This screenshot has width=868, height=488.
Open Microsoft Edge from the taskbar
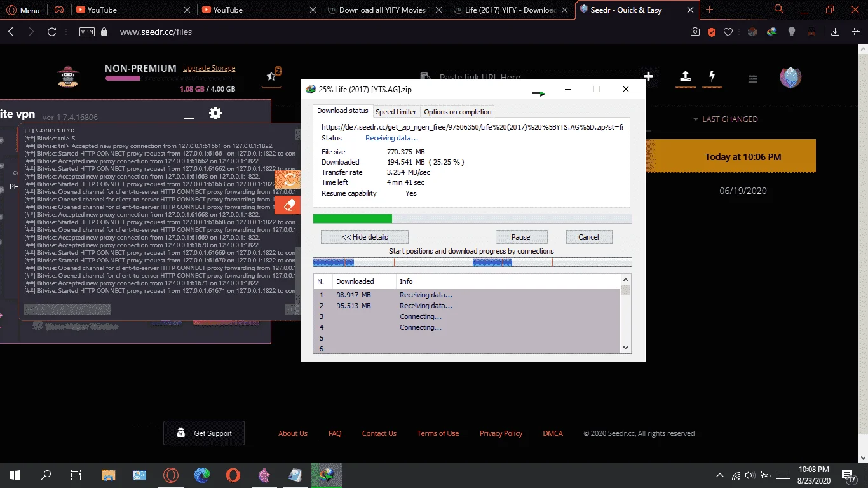point(202,475)
